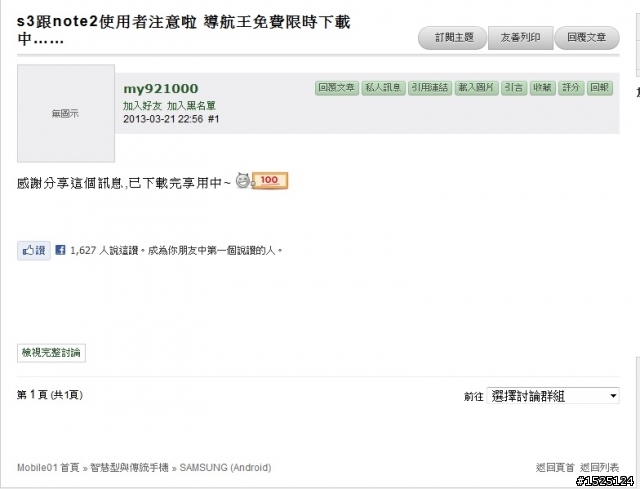Open the 友善列印 print-friendly view
Screen dimensions: 640x489
[x=520, y=38]
